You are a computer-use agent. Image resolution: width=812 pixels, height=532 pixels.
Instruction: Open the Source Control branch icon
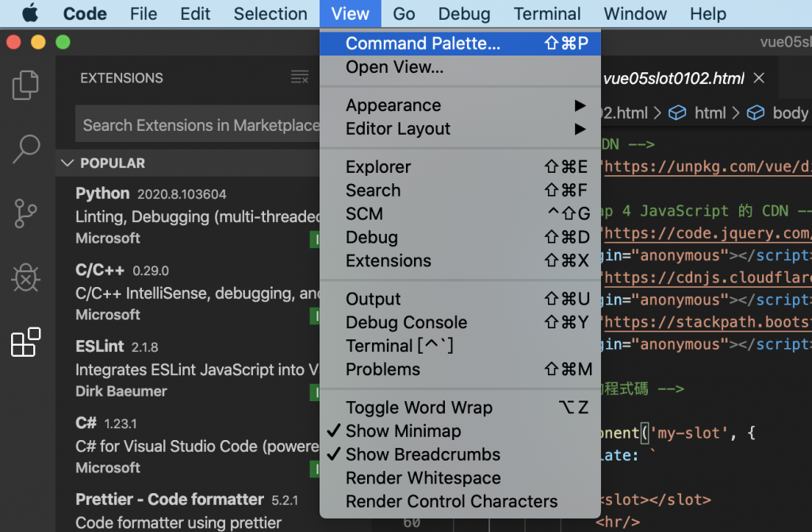[x=26, y=213]
